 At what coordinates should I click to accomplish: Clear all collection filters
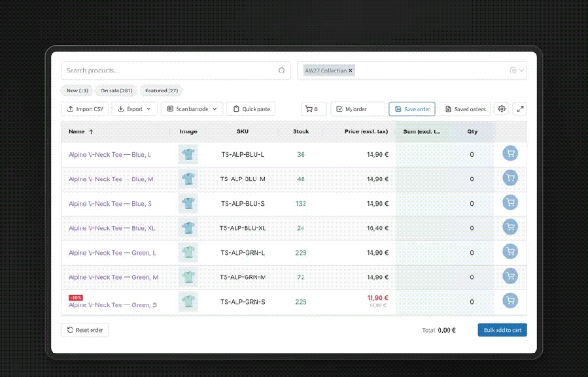(513, 71)
